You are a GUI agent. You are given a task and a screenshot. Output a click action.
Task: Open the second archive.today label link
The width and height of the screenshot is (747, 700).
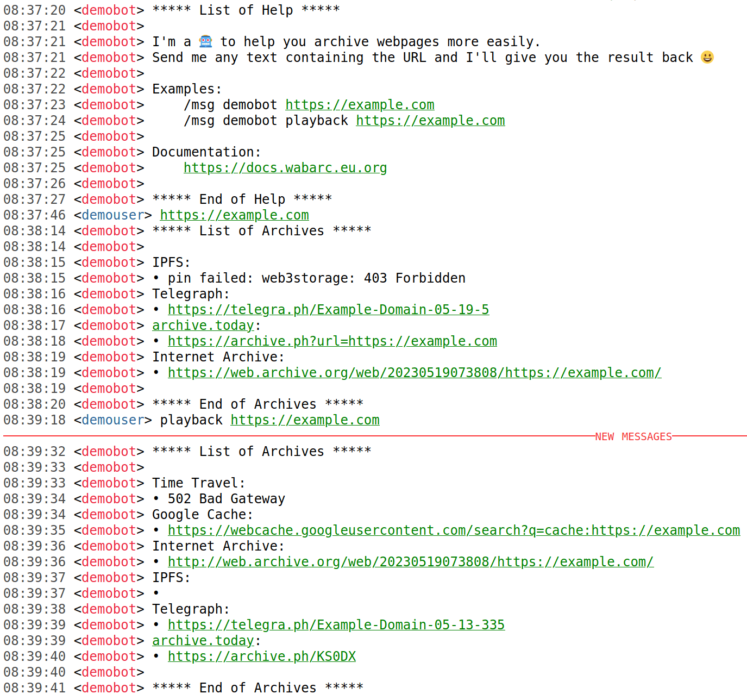coord(202,640)
